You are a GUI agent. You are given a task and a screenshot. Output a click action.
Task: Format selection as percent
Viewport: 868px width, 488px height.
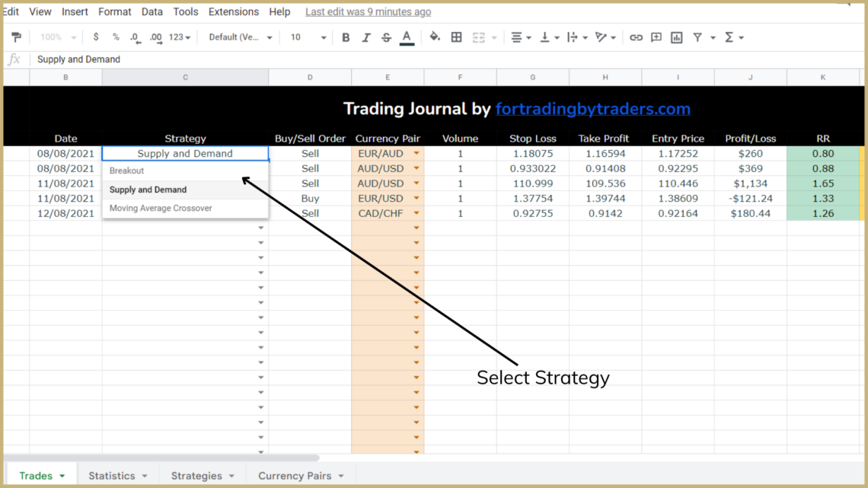(x=116, y=37)
